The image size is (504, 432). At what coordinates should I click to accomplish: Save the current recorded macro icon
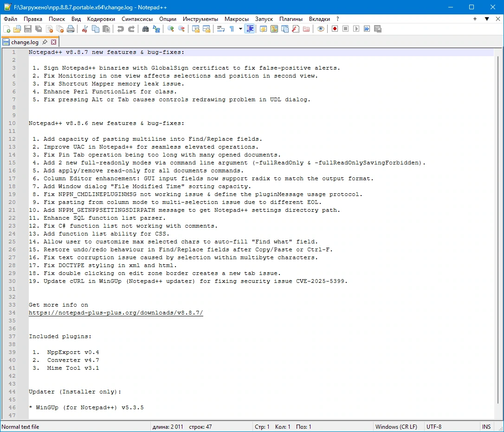coord(378,29)
